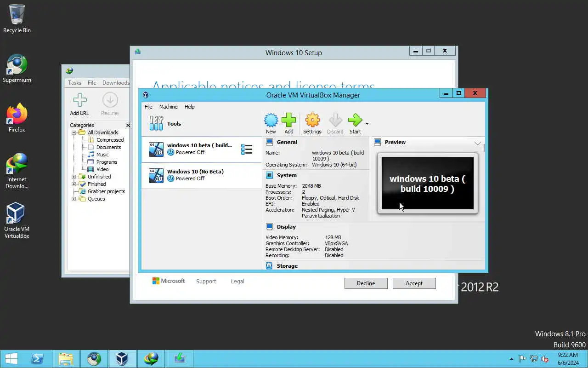The height and width of the screenshot is (368, 588).
Task: Click the Action Center flag tray icon
Action: pos(523,359)
